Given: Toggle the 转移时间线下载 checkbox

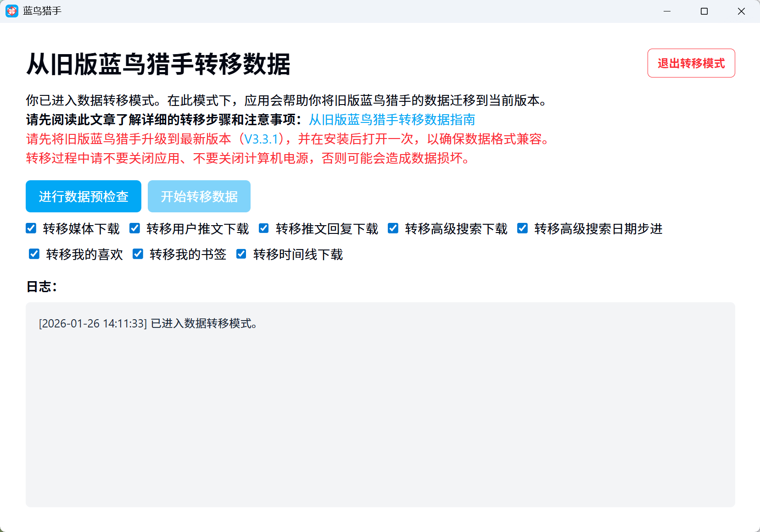Looking at the screenshot, I should [241, 254].
